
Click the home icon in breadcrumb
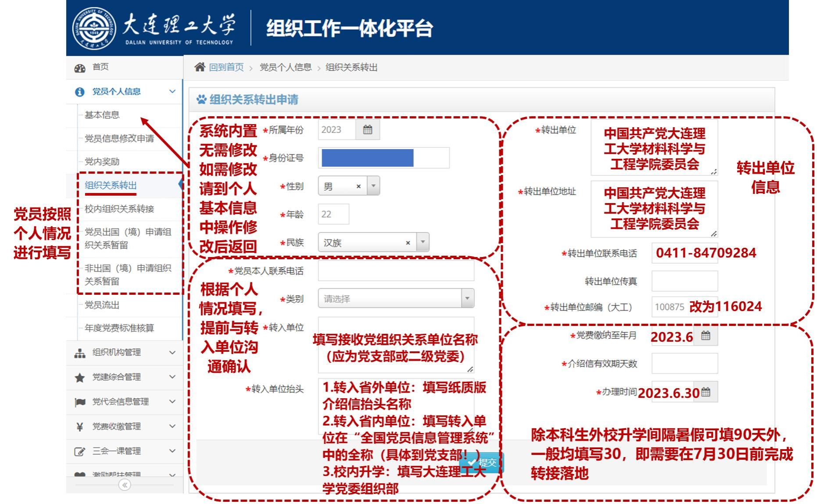200,67
